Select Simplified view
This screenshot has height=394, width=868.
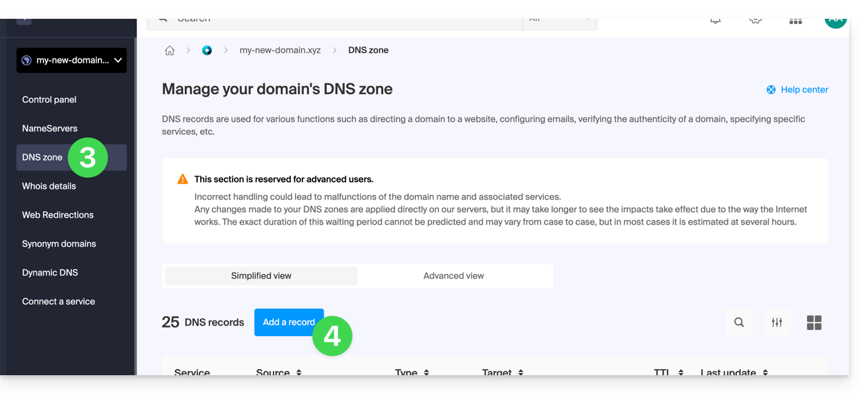tap(261, 276)
